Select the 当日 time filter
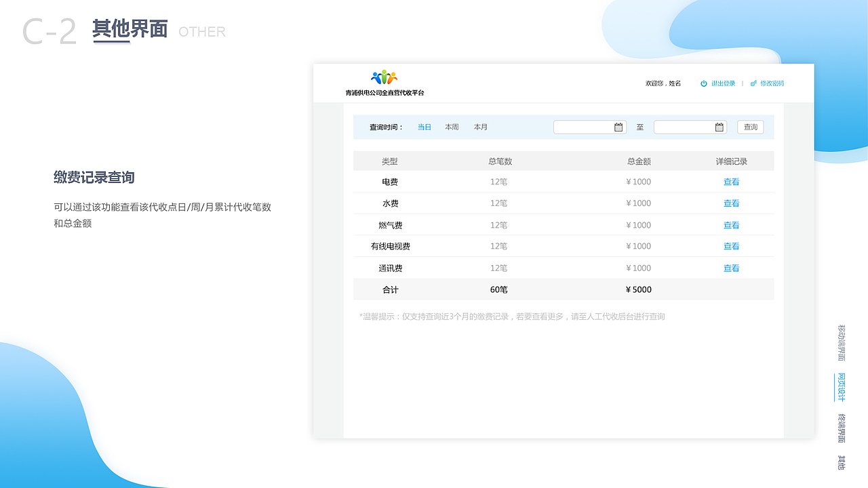 [x=425, y=127]
